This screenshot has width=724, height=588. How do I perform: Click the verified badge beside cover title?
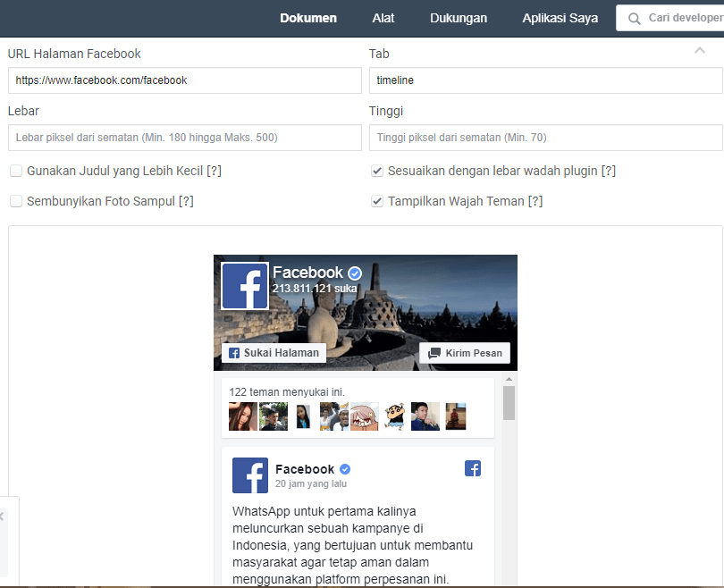coord(355,273)
